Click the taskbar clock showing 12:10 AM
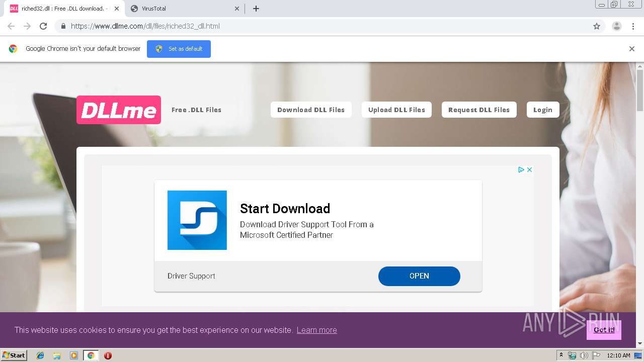The height and width of the screenshot is (362, 644). (618, 355)
